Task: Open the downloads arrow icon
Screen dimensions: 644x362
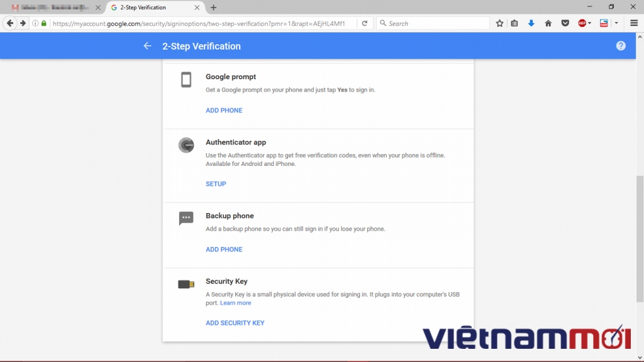Action: click(531, 23)
